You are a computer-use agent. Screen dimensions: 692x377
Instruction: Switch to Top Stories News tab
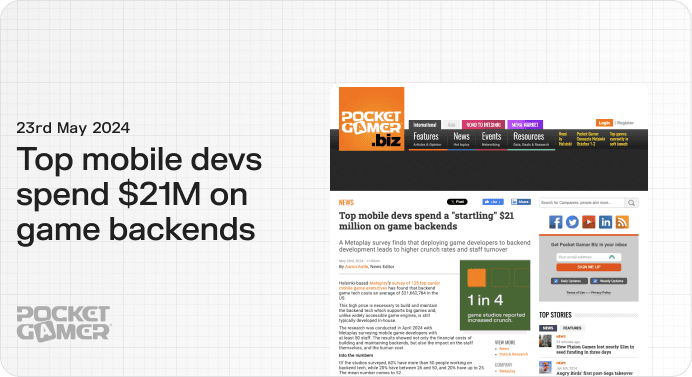548,328
